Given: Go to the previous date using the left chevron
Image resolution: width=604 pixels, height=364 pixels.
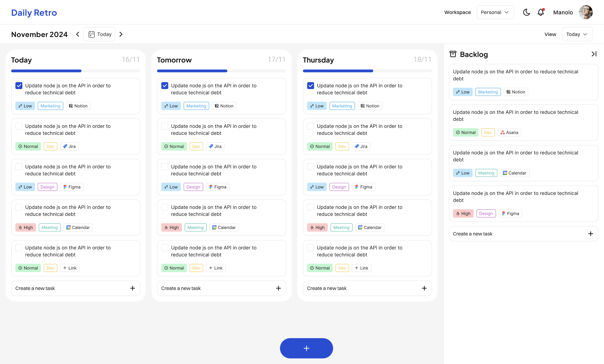Looking at the screenshot, I should tap(78, 34).
